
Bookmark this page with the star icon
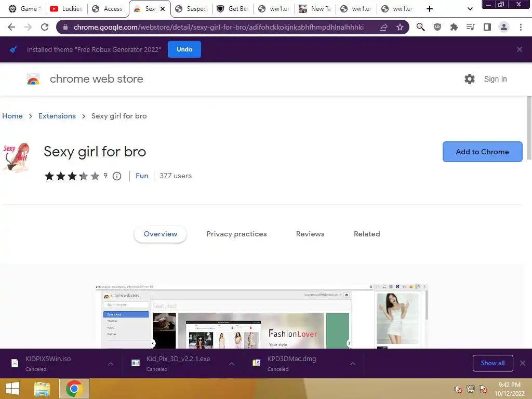(400, 27)
